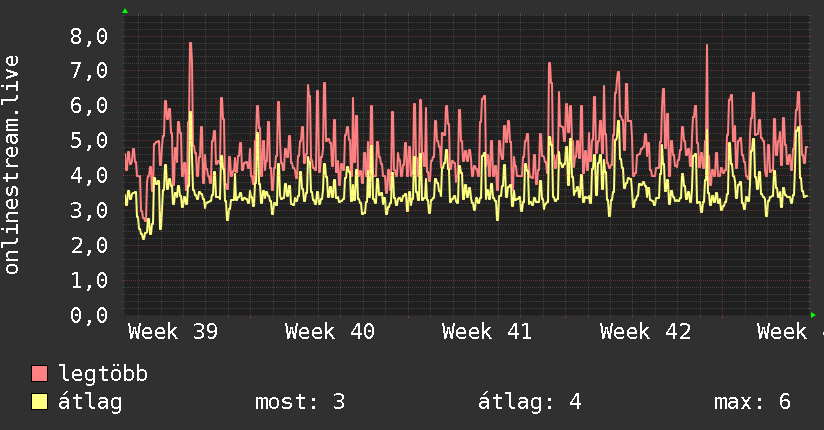Click the onlinestream.live vertical axis title

pos(12,165)
